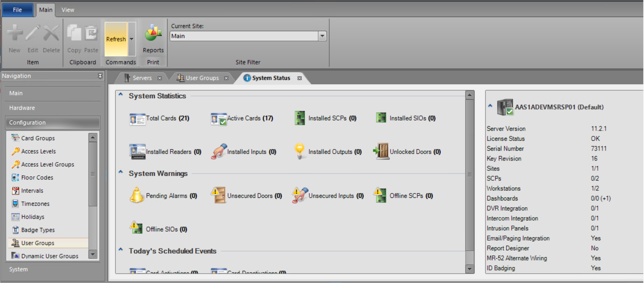The image size is (644, 283).
Task: Click the Installed SCPs board icon
Action: (x=299, y=118)
